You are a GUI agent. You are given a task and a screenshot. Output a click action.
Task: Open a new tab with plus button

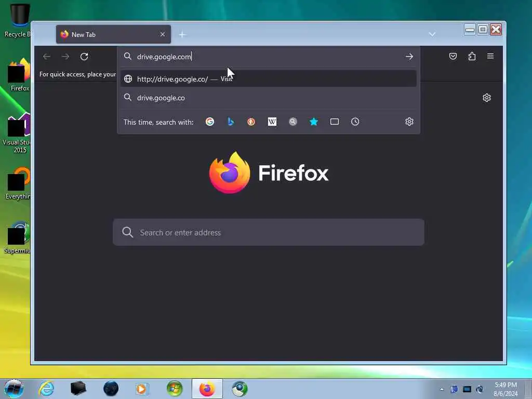(x=182, y=35)
